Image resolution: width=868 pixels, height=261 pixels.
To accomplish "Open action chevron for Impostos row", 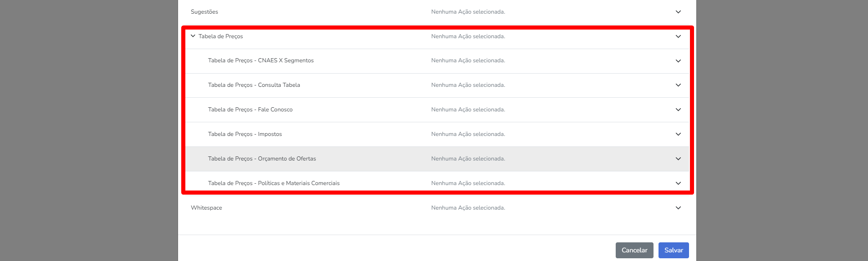I will [x=678, y=134].
